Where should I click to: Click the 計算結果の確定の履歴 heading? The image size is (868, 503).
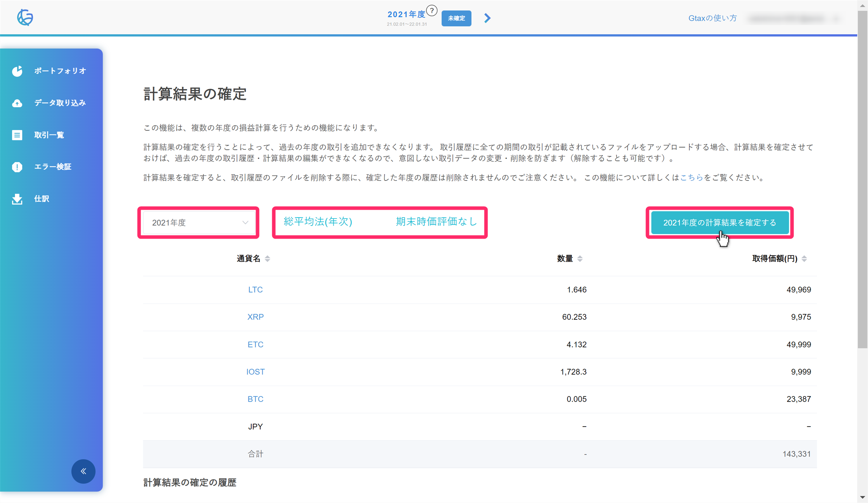[x=190, y=482]
